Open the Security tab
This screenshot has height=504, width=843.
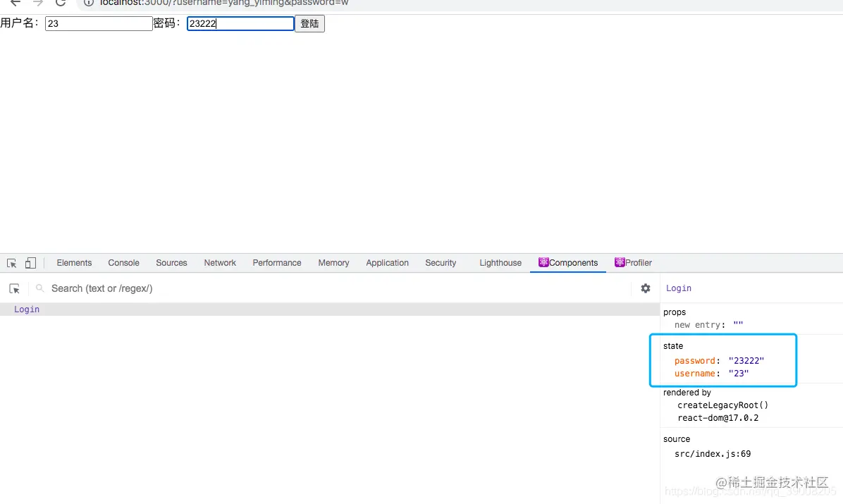pos(441,263)
